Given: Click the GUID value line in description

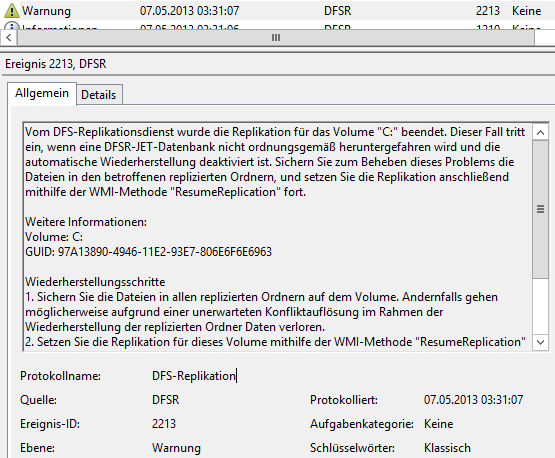Looking at the screenshot, I should [148, 252].
